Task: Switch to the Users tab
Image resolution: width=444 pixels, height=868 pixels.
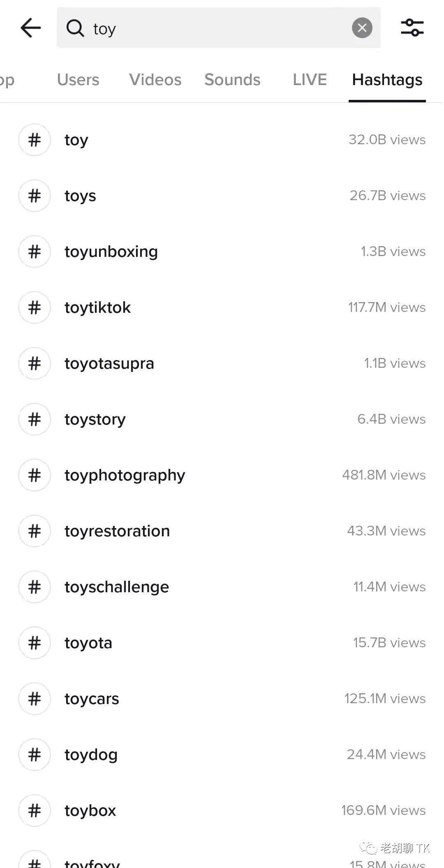Action: (78, 80)
